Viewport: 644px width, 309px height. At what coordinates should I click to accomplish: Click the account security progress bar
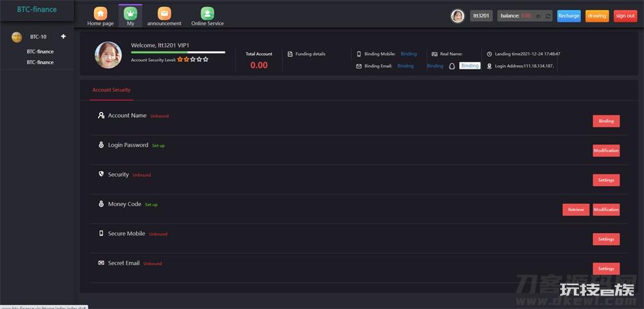[178, 53]
